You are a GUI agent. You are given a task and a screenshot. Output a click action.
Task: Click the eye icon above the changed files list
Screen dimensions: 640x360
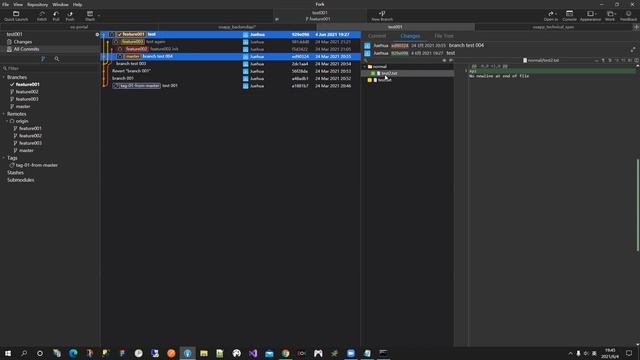444,60
